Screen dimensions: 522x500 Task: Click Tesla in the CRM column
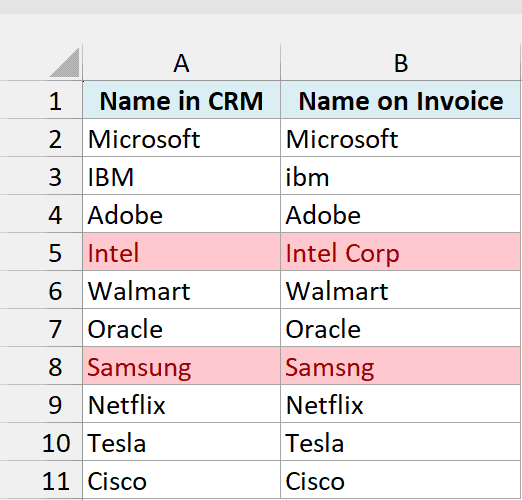[x=181, y=442]
